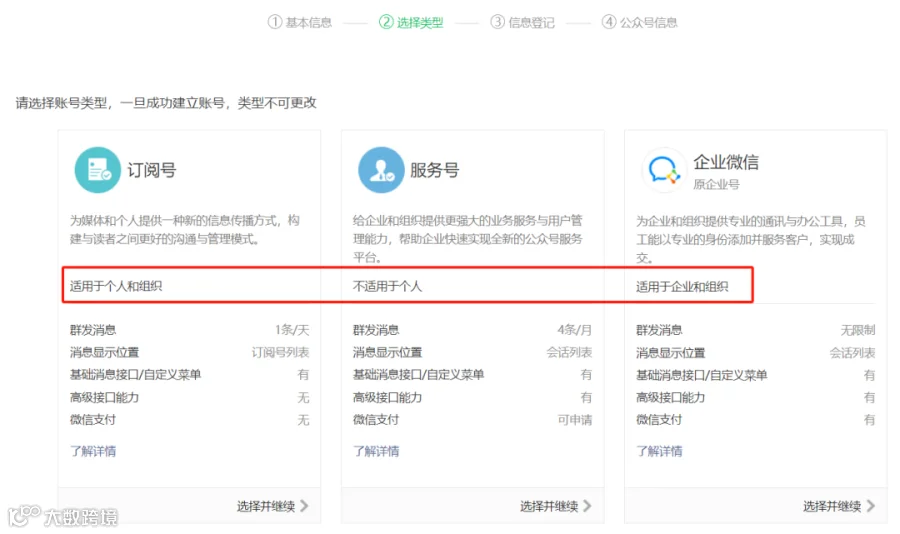Click the arrow next to 订阅号 选择并继续
The image size is (900, 534).
(304, 506)
